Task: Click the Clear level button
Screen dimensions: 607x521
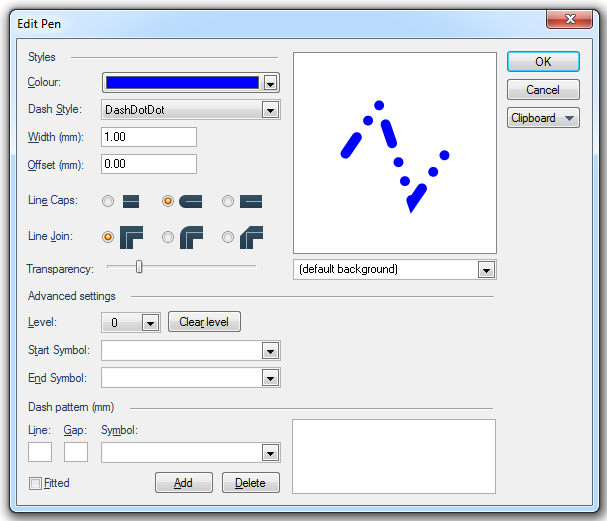Action: [204, 322]
